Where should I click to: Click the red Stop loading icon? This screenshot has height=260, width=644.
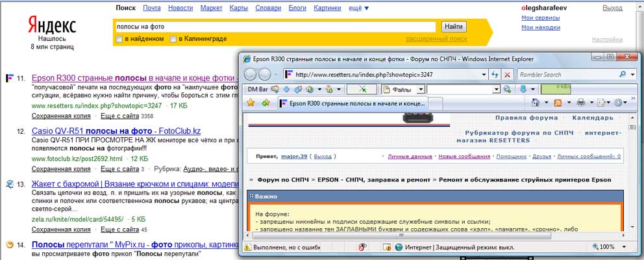click(507, 75)
